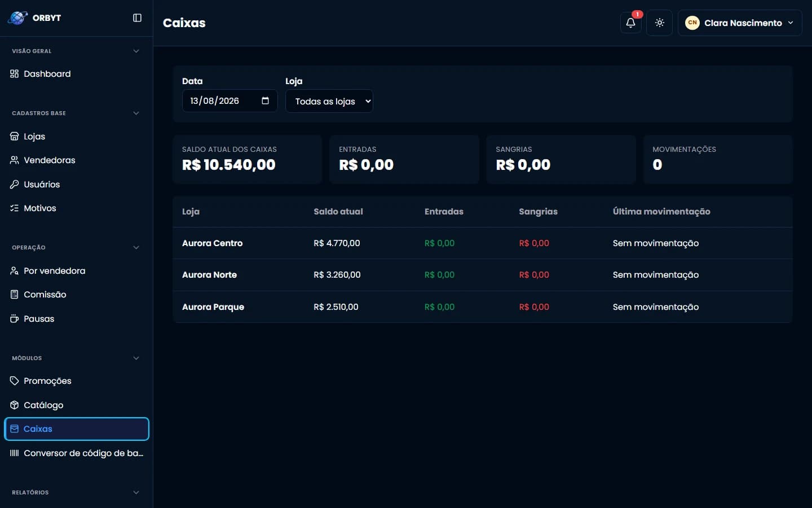Viewport: 812px width, 508px height.
Task: Click the Lojas store icon
Action: (15, 137)
